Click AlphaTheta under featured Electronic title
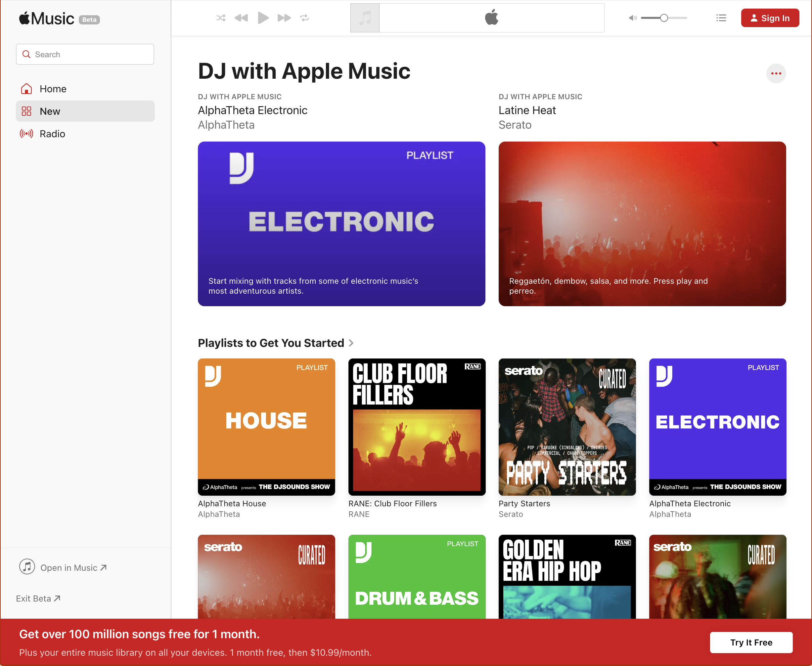The width and height of the screenshot is (812, 666). (x=226, y=125)
